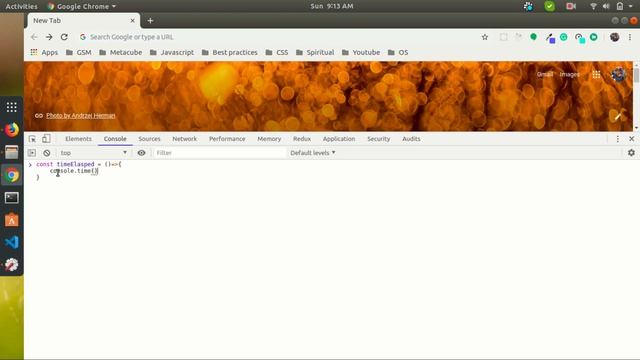Open the Youtube bookmarks folder
The height and width of the screenshot is (360, 640).
coord(361,52)
